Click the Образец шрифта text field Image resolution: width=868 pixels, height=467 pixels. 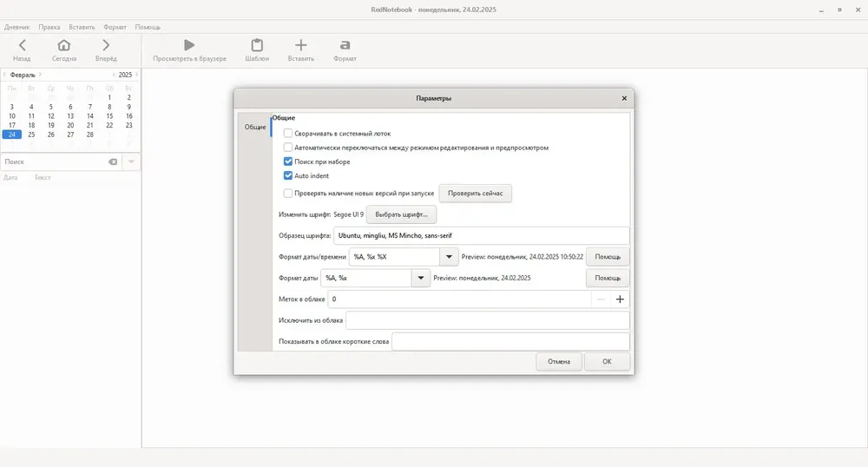(482, 236)
